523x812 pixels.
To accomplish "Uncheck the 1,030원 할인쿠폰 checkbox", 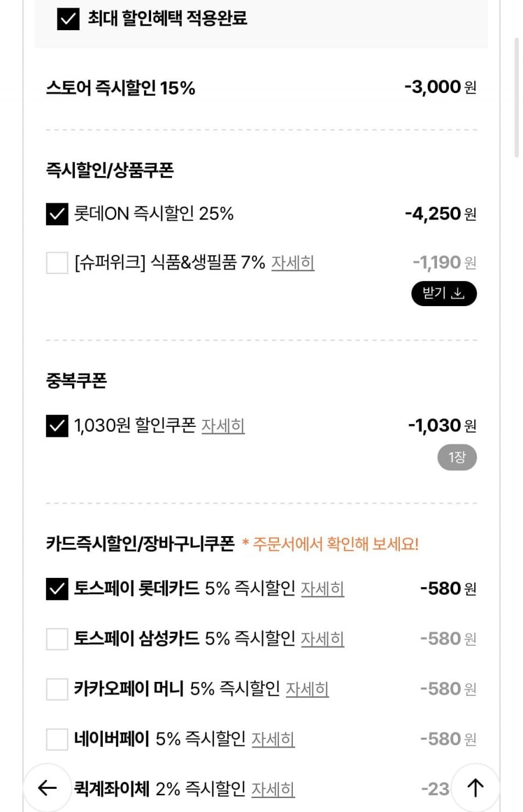I will [57, 426].
